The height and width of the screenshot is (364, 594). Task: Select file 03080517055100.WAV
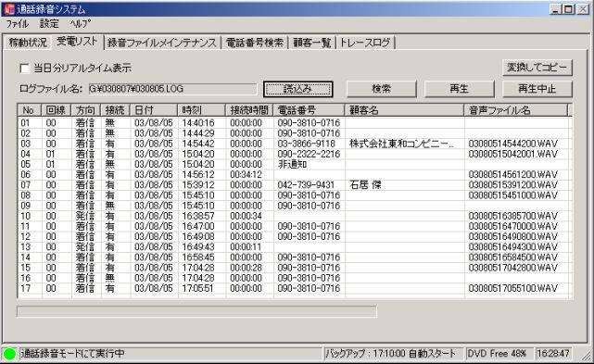[x=513, y=288]
